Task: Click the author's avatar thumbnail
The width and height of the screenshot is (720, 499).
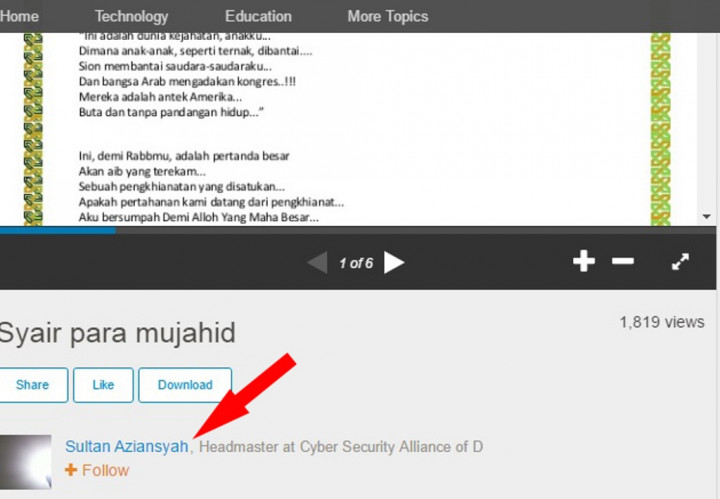Action: (x=26, y=461)
